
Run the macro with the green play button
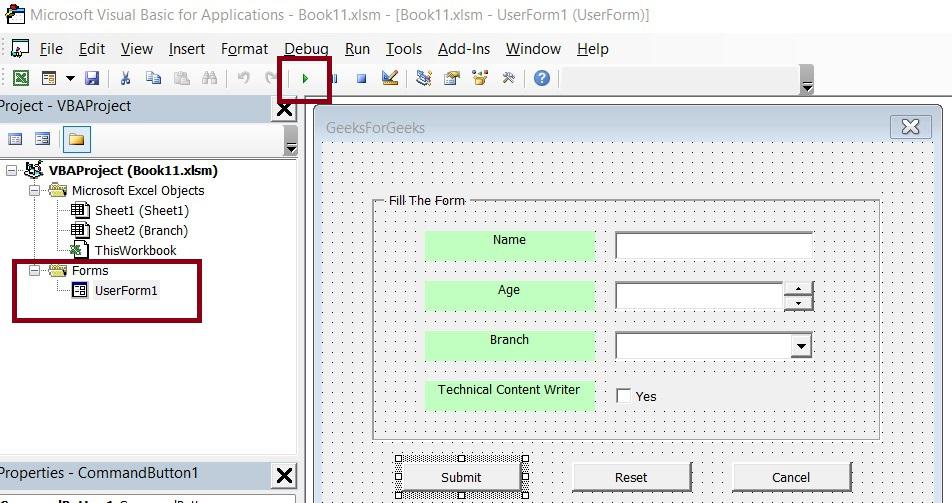tap(305, 78)
